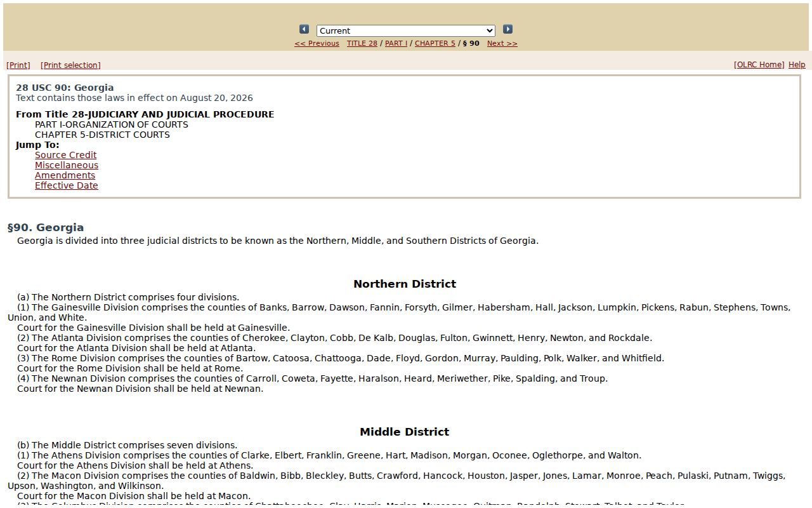Viewport: 812px width, 508px height.
Task: Open the PART I breadcrumb
Action: (396, 43)
